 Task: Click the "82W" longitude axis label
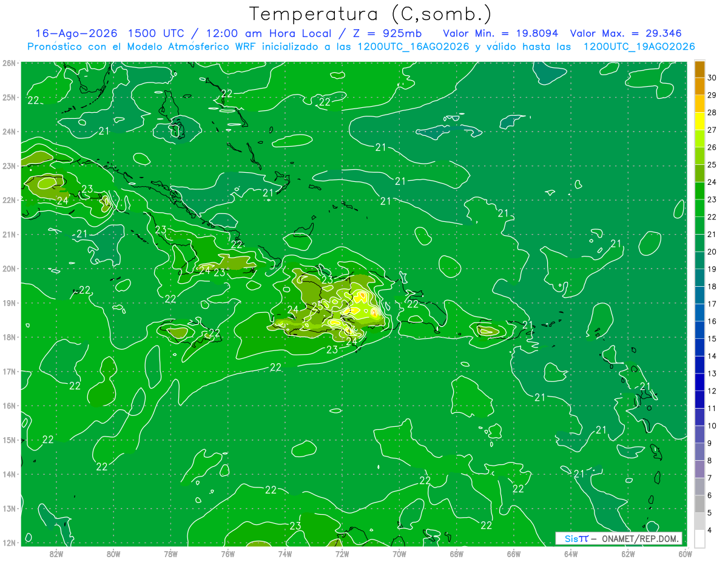click(x=56, y=553)
